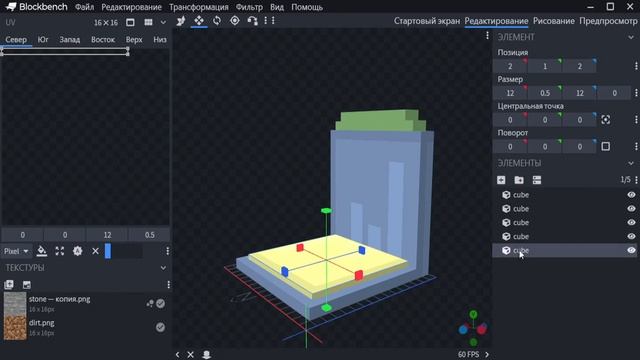
Task: Click the paint bucket apply-to-all-faces icon
Action: point(42,251)
